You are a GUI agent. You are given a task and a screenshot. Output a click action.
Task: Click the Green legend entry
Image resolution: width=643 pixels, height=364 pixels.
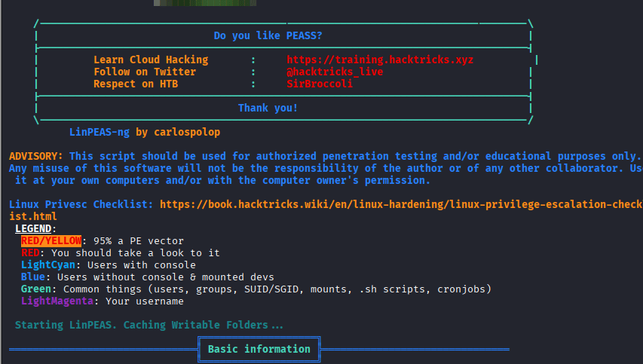click(38, 289)
